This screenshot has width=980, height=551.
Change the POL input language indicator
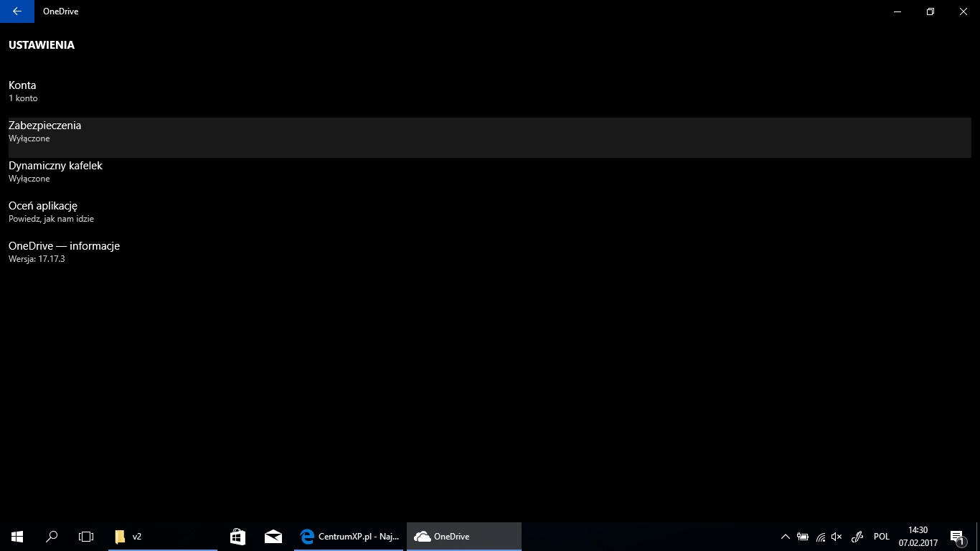tap(882, 537)
